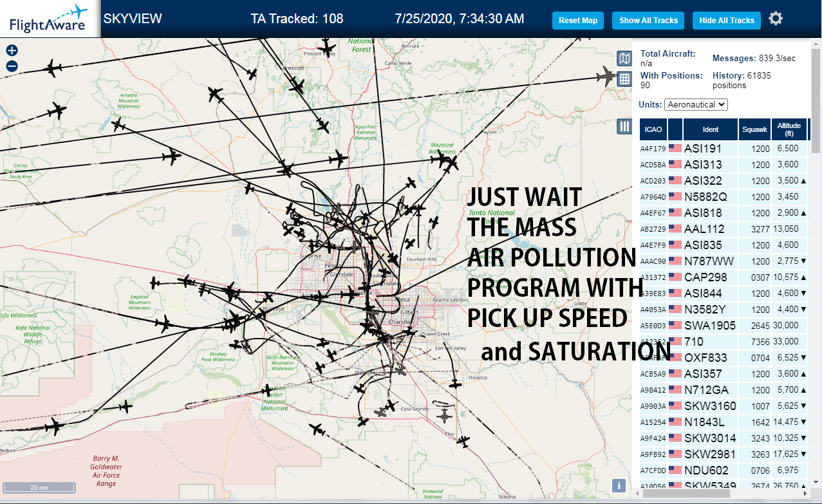Viewport: 822px width, 504px height.
Task: Click the Total Aircraft label
Action: (668, 54)
